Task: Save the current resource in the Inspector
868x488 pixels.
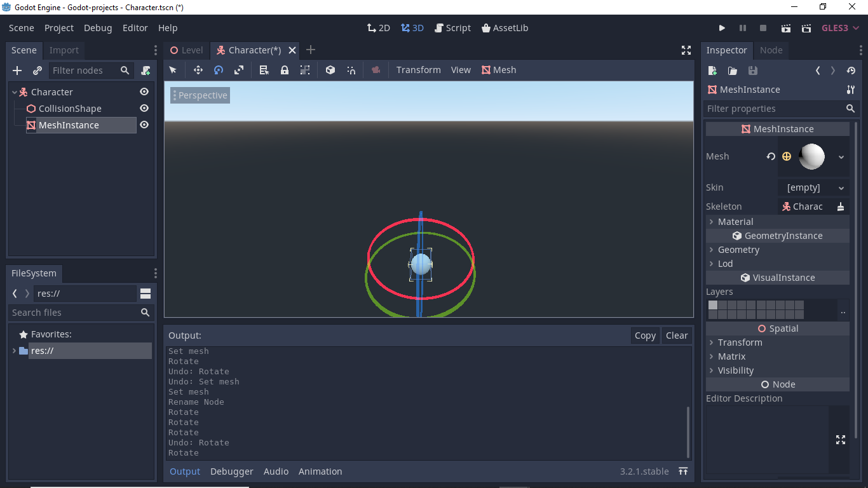Action: [x=752, y=71]
